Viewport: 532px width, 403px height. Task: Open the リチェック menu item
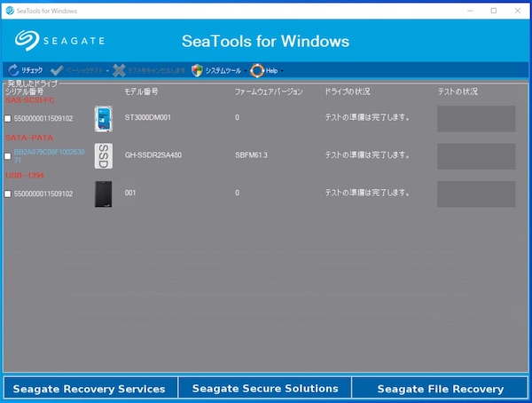[x=32, y=70]
